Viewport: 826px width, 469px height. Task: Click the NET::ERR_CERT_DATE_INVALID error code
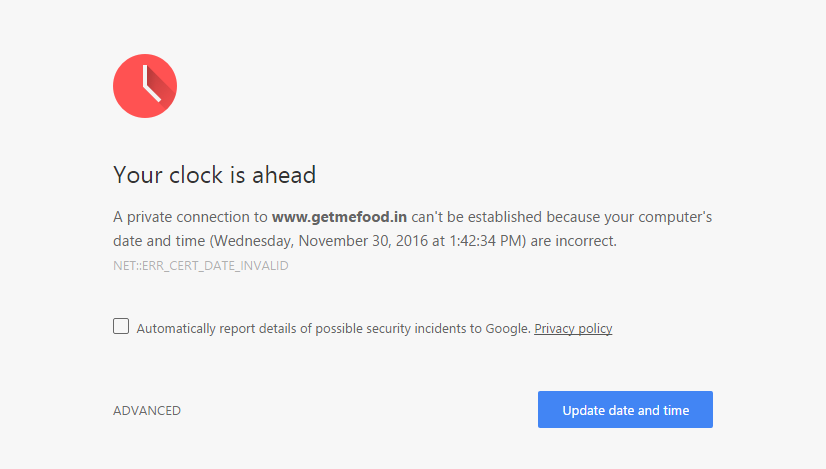(201, 266)
